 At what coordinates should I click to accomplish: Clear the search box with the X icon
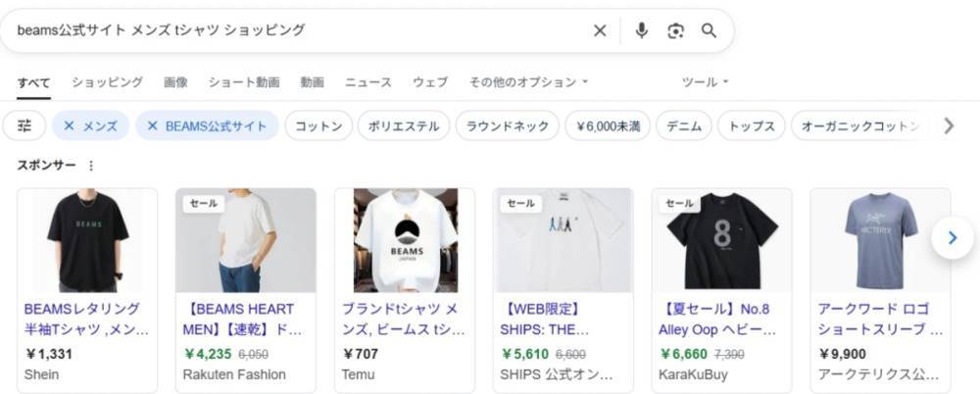(x=600, y=30)
